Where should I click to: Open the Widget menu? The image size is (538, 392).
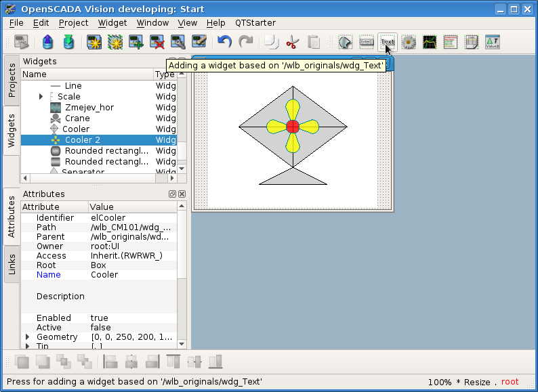[112, 22]
